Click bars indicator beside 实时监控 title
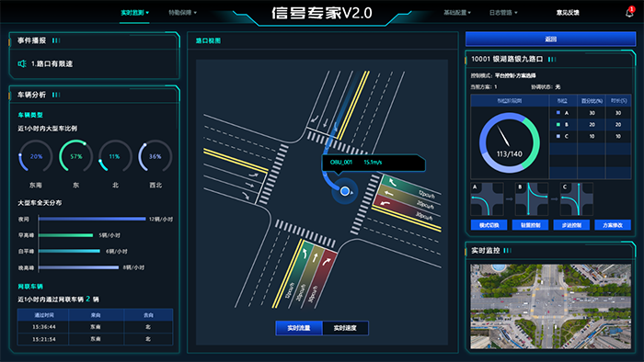644x362 pixels. tap(508, 251)
